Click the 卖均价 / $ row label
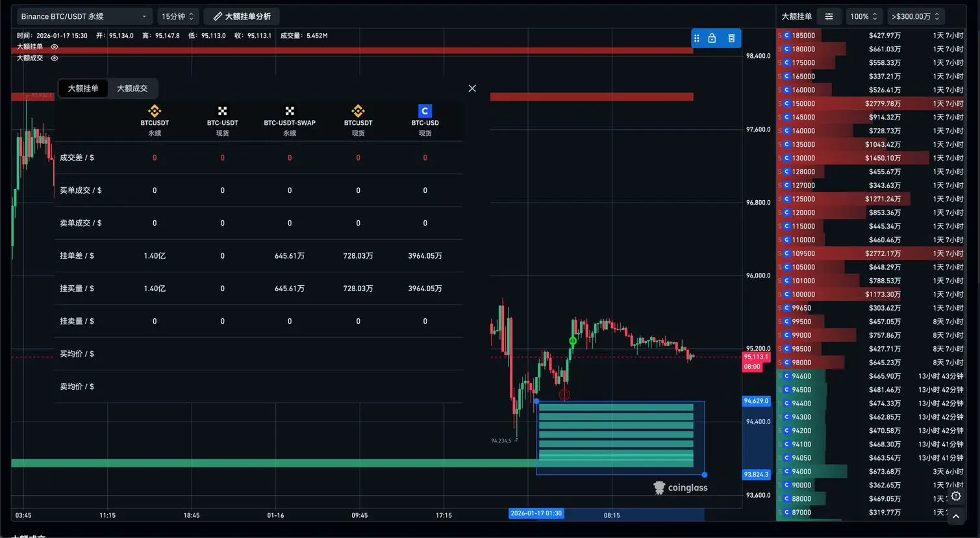Viewport: 980px width, 538px height. click(x=77, y=387)
